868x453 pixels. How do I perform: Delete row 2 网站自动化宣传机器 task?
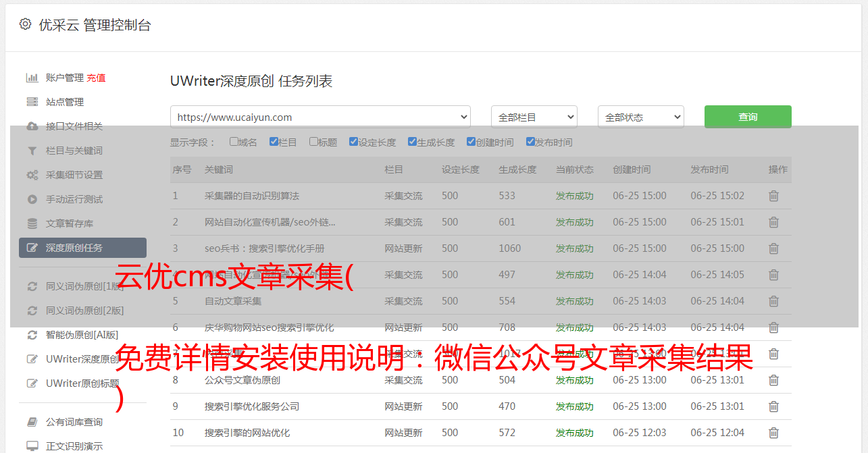pyautogui.click(x=774, y=222)
